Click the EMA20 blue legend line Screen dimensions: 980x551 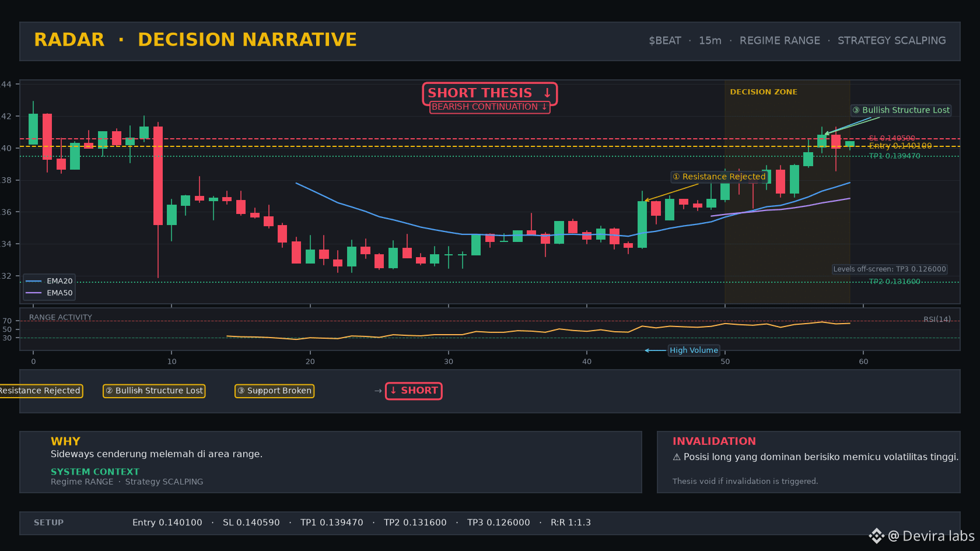coord(34,281)
